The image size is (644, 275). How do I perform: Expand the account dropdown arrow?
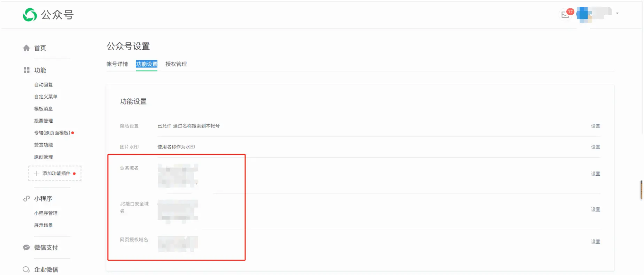point(617,13)
